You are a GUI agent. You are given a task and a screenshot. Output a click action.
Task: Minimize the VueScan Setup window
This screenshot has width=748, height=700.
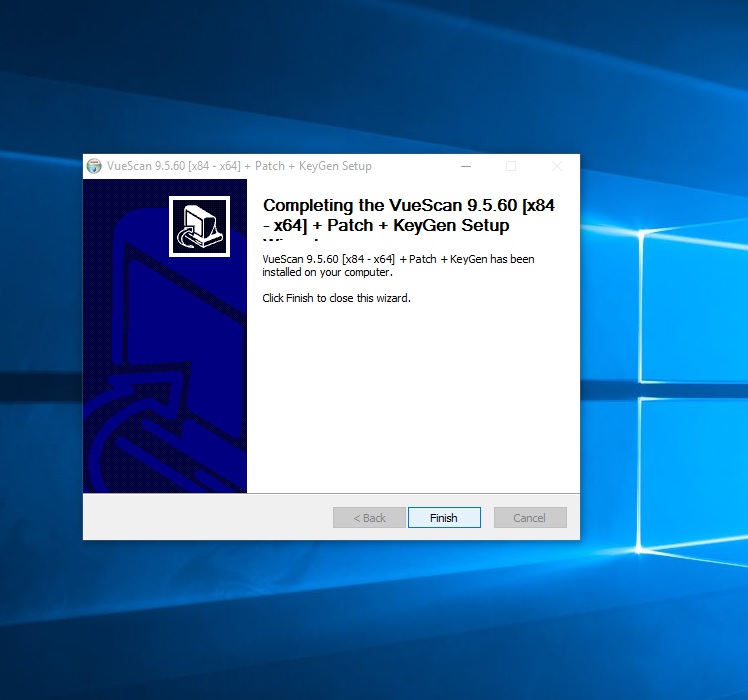(465, 166)
